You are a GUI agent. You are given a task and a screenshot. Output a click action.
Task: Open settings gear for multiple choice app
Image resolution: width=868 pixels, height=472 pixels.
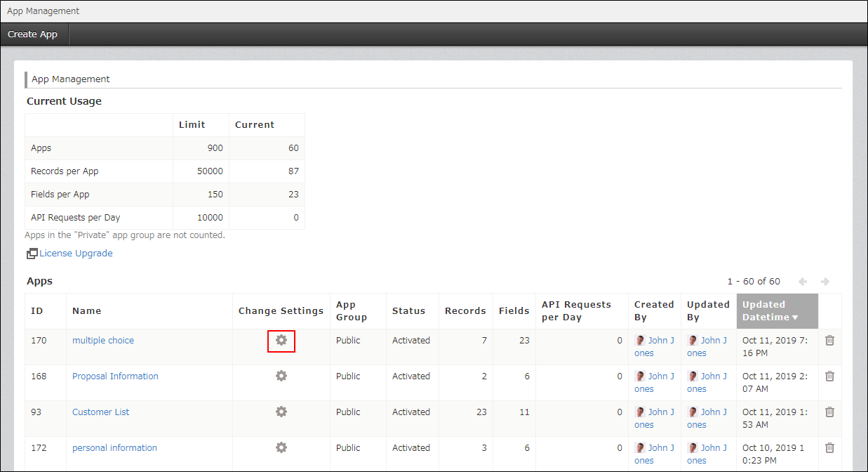click(281, 340)
